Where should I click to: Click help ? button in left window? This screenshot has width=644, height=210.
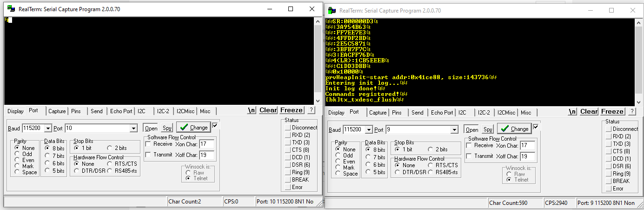coord(311,110)
